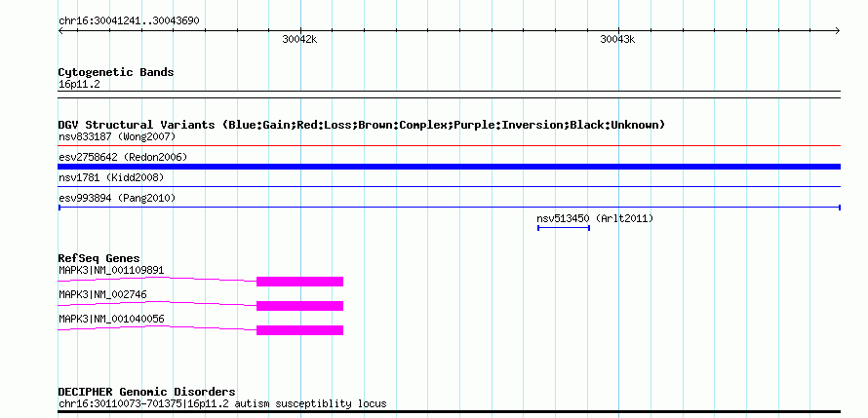The image size is (868, 418).
Task: Open the esv2758642 (Redon2006) variant label
Action: coord(123,157)
